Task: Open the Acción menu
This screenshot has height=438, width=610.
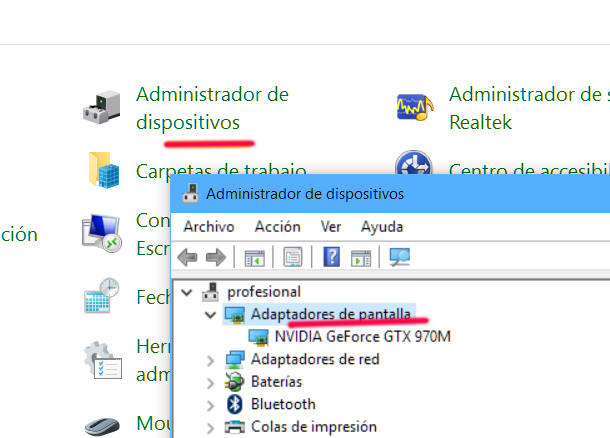Action: click(x=277, y=226)
